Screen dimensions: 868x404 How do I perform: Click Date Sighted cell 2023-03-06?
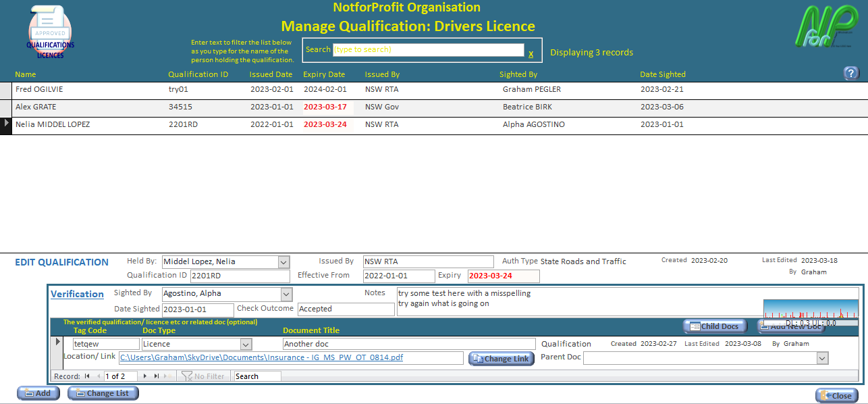pos(662,107)
